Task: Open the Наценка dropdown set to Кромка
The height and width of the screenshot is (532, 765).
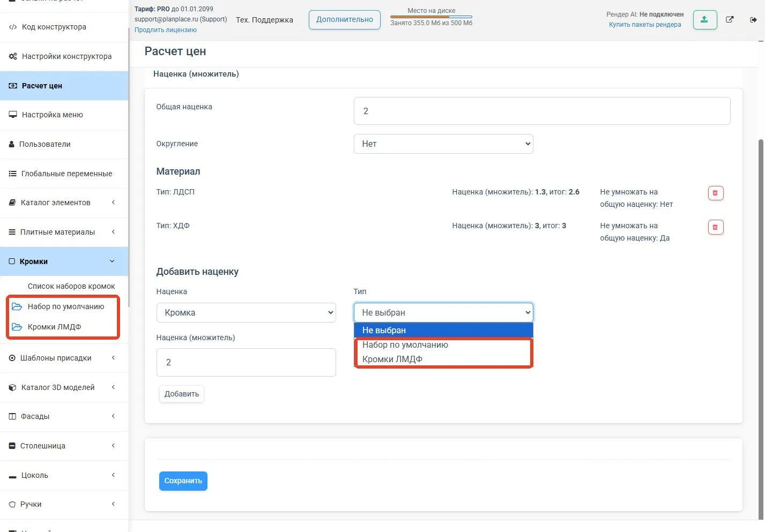Action: (x=246, y=312)
